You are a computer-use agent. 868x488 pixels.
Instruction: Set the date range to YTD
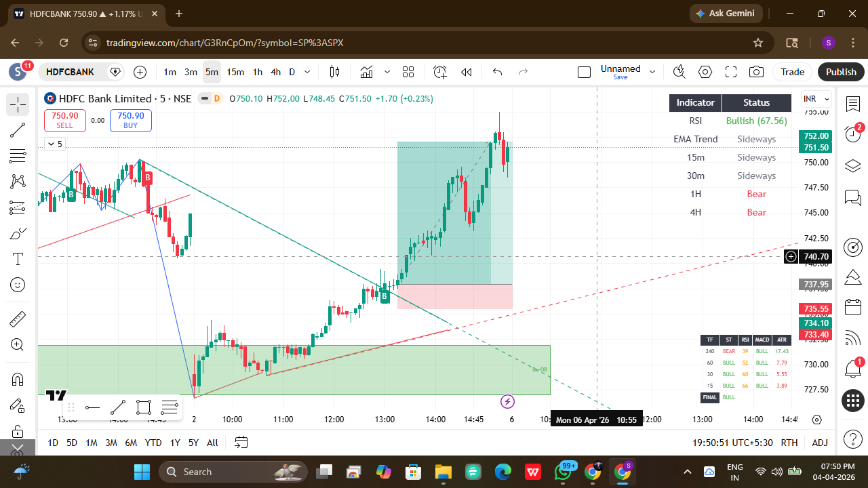tap(153, 443)
